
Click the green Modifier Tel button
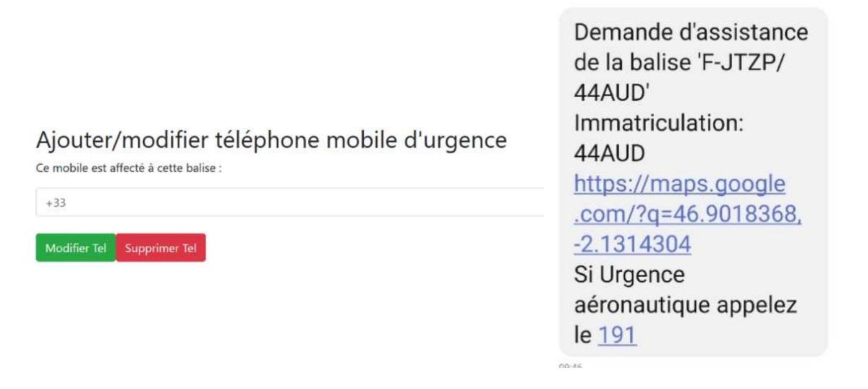click(75, 248)
